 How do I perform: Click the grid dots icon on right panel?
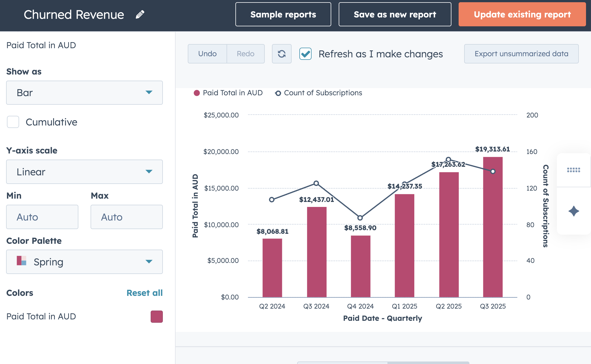[574, 170]
